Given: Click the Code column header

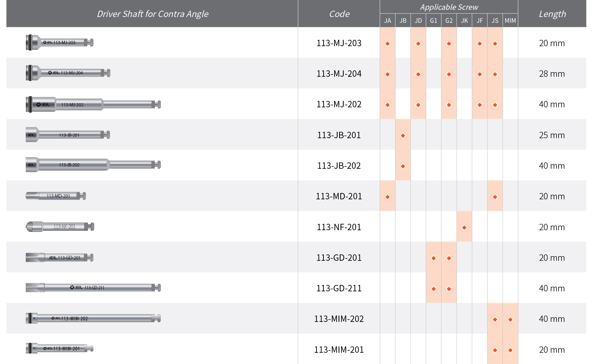Looking at the screenshot, I should click(x=339, y=14).
